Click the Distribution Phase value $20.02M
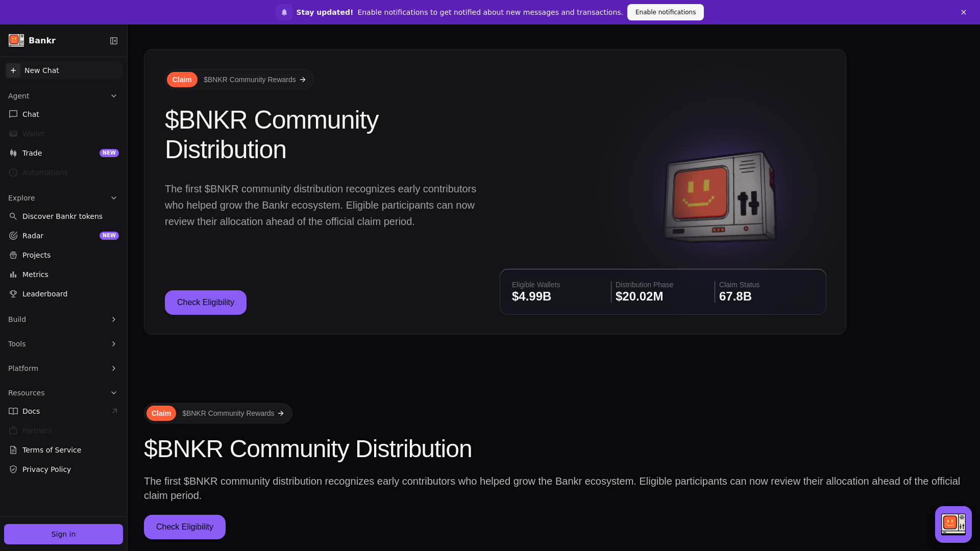The height and width of the screenshot is (551, 980). click(x=639, y=296)
